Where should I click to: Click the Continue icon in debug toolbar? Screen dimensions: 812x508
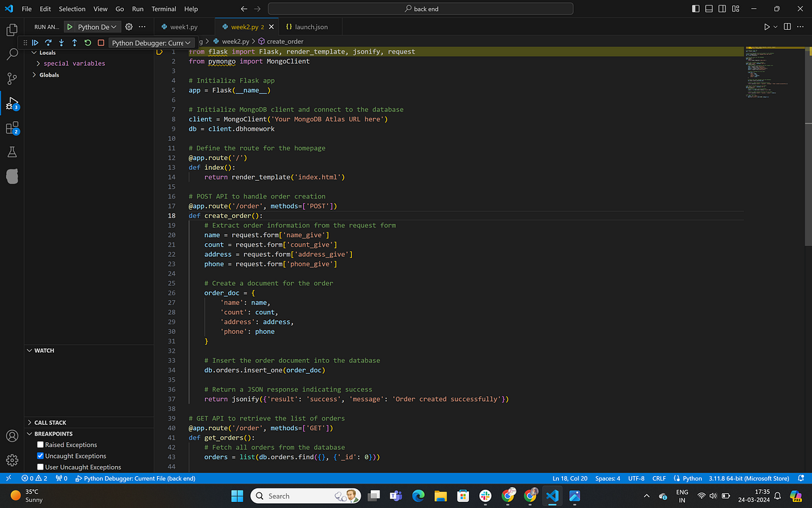pyautogui.click(x=36, y=41)
